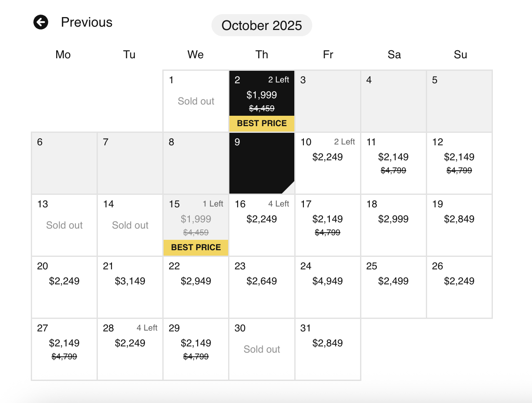Pick October 21 priced $3,149

coord(130,287)
